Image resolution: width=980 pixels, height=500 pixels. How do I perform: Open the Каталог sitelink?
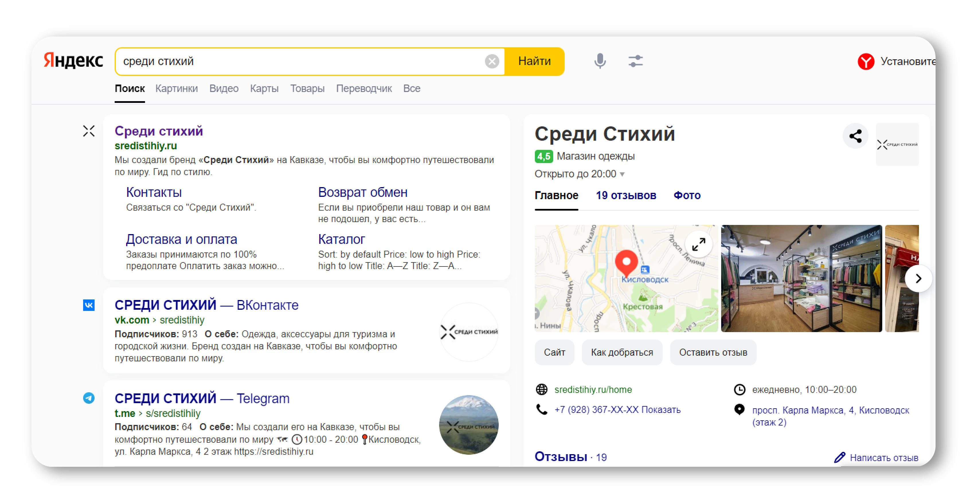tap(341, 239)
